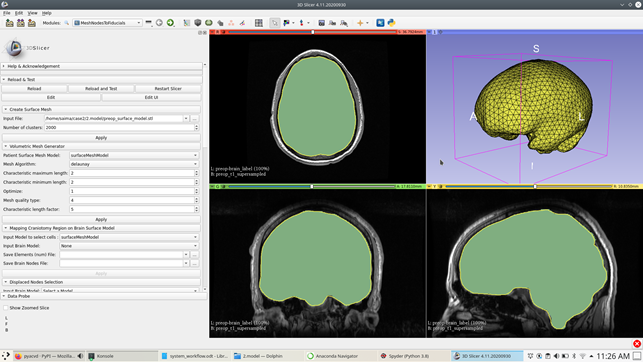Toggle the crosshair tool icon
This screenshot has height=362, width=643.
[x=360, y=23]
